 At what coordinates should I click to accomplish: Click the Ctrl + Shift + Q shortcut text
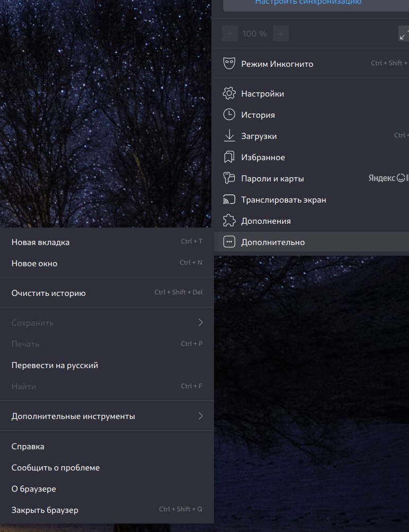[181, 509]
